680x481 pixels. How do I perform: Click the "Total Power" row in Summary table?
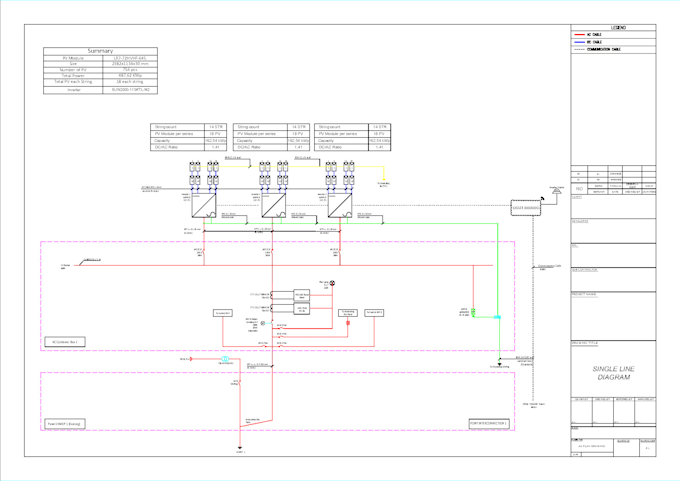pyautogui.click(x=100, y=75)
